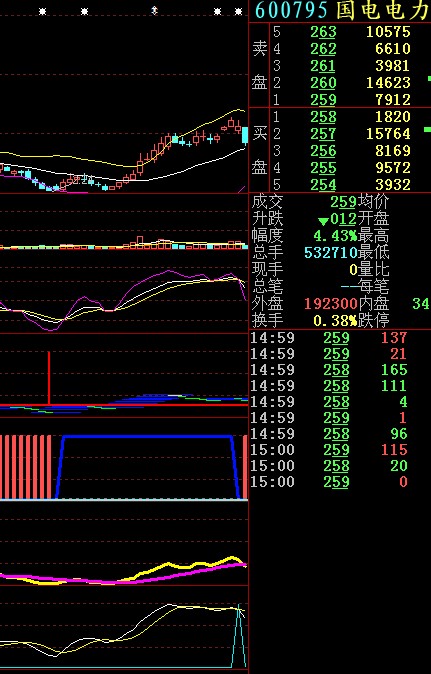Image resolution: width=431 pixels, height=674 pixels.
Task: Click the last cyan candlestick in price chart
Action: 245,135
